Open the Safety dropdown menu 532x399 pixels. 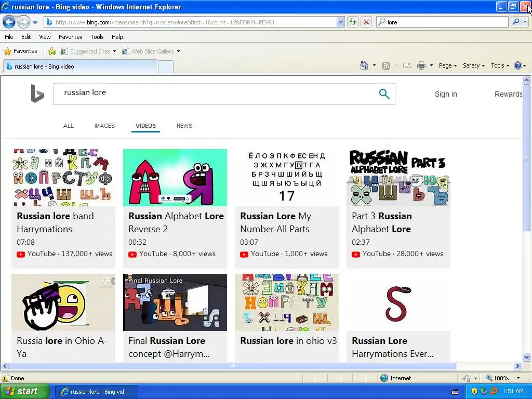(x=474, y=65)
